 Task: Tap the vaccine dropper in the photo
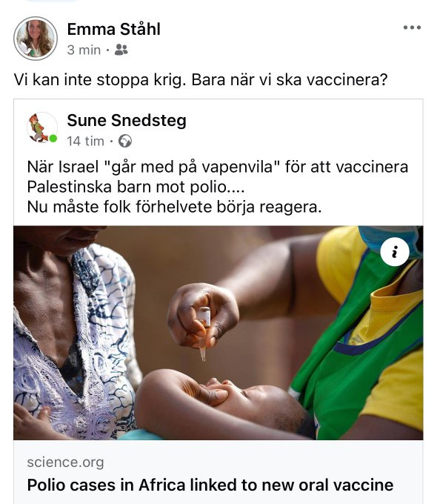point(204,334)
